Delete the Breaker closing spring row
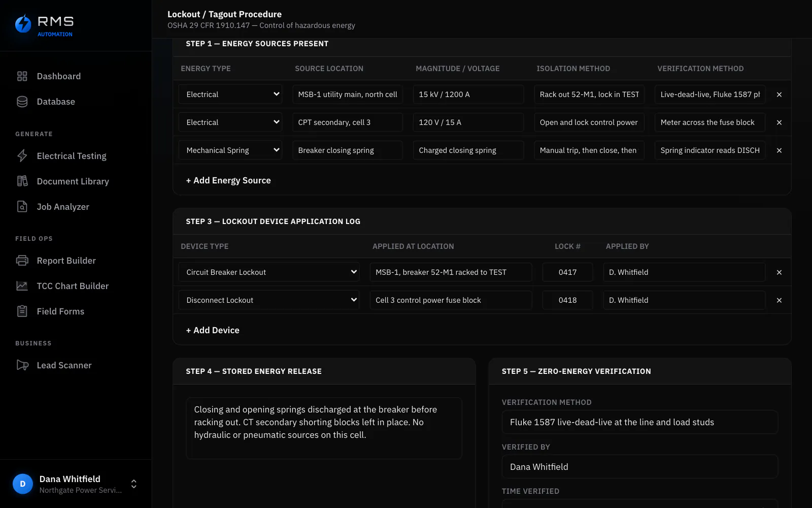Screen dimensions: 812x508 [x=779, y=150]
